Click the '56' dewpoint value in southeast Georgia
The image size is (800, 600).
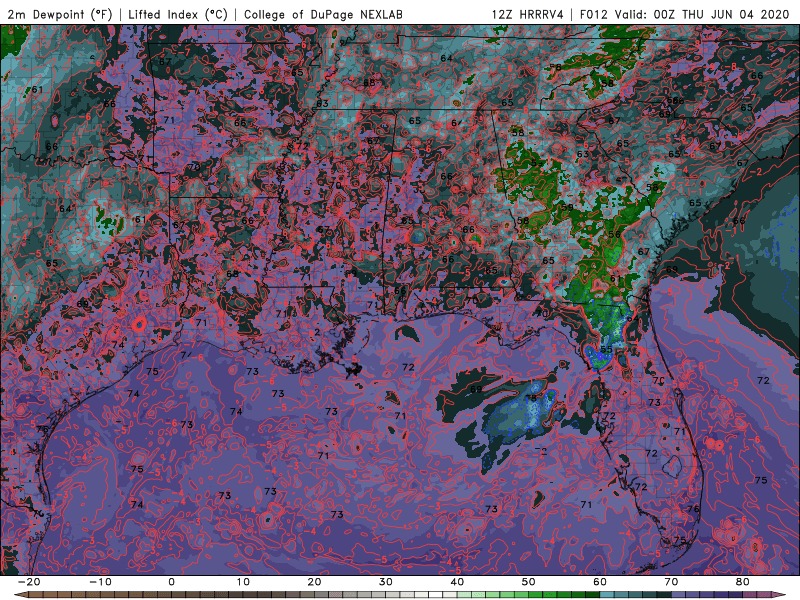[614, 234]
